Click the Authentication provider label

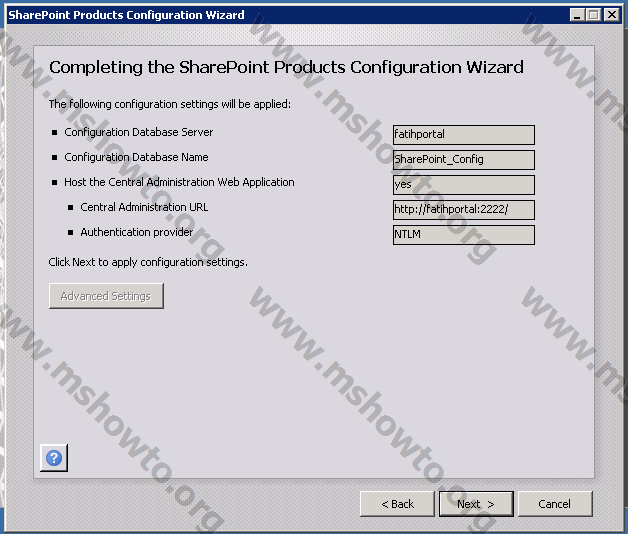[x=137, y=232]
